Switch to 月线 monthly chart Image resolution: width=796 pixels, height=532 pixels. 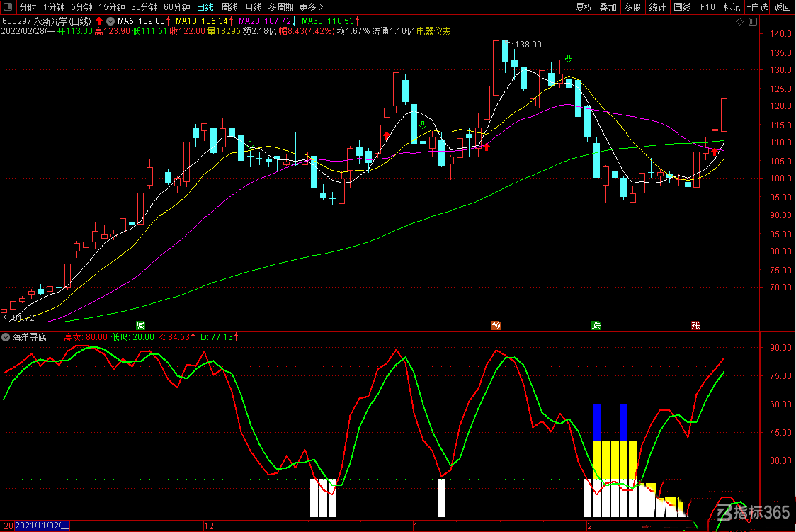click(x=254, y=7)
